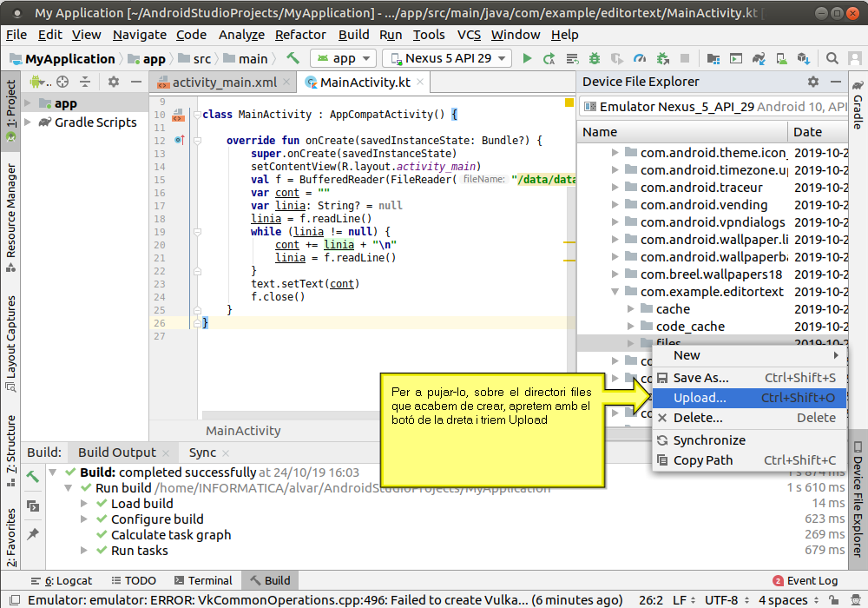The height and width of the screenshot is (608, 868).
Task: Click the user account avatar icon
Action: 855,58
